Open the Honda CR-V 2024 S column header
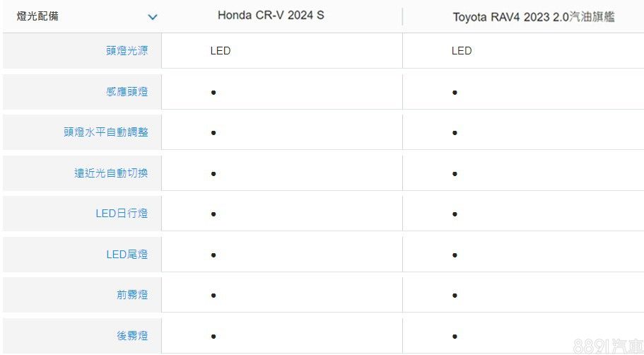The image size is (644, 355). [x=271, y=16]
